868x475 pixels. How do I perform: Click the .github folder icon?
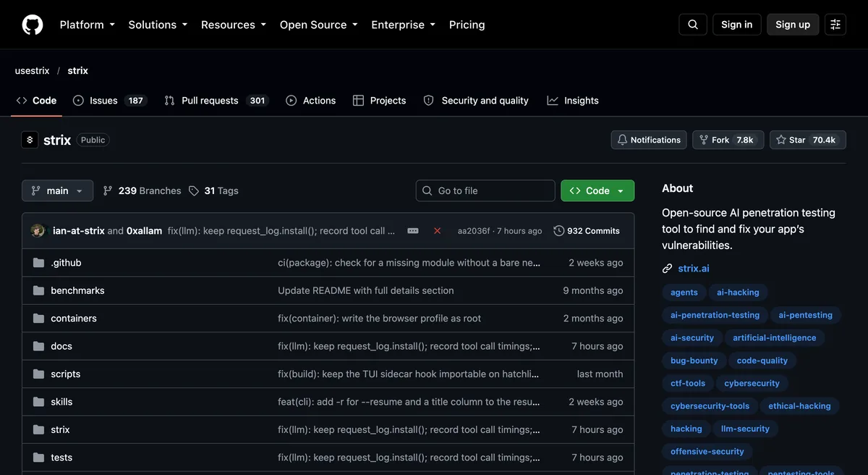click(38, 263)
